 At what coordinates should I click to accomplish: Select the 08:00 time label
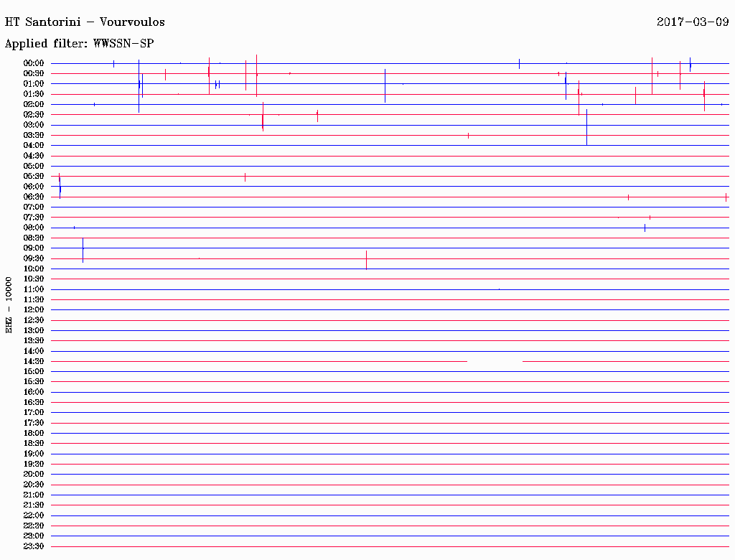[34, 228]
